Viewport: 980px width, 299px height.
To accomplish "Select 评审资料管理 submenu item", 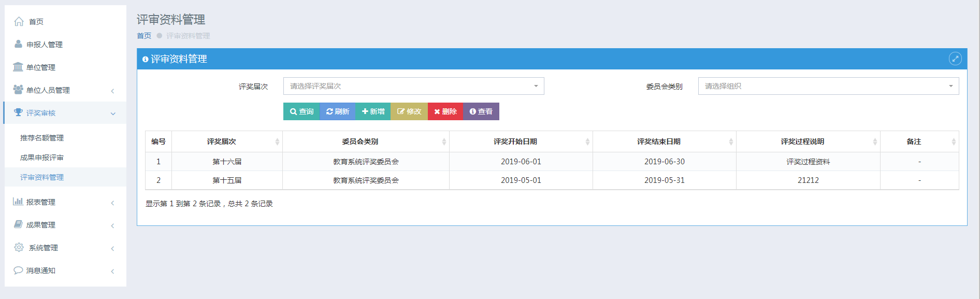I will (x=65, y=177).
